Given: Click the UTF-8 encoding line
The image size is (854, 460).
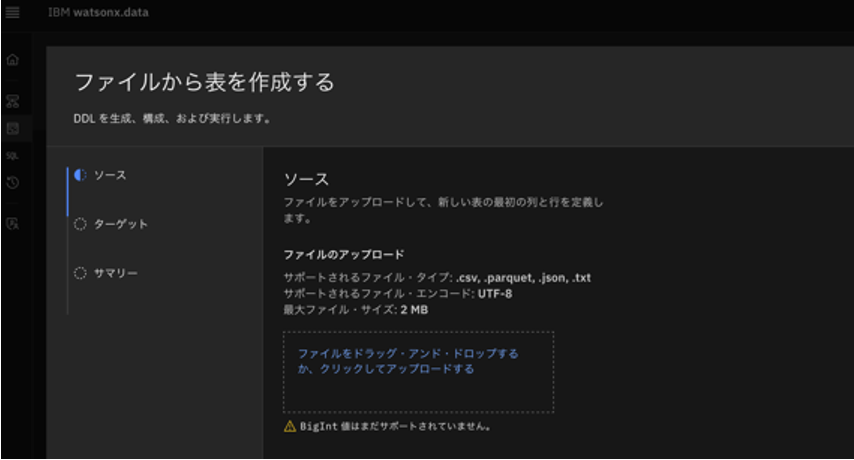Looking at the screenshot, I should coord(398,293).
